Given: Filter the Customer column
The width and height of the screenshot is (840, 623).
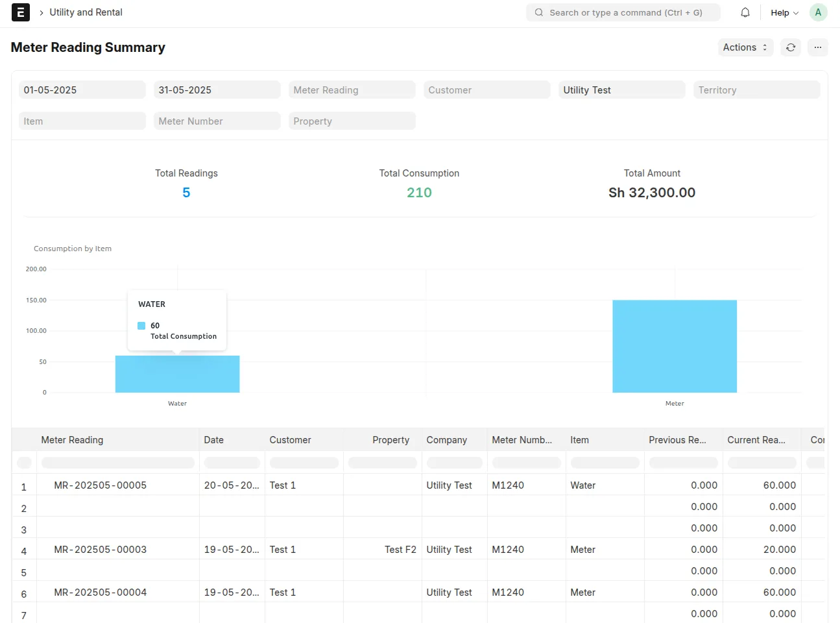Looking at the screenshot, I should [x=304, y=463].
